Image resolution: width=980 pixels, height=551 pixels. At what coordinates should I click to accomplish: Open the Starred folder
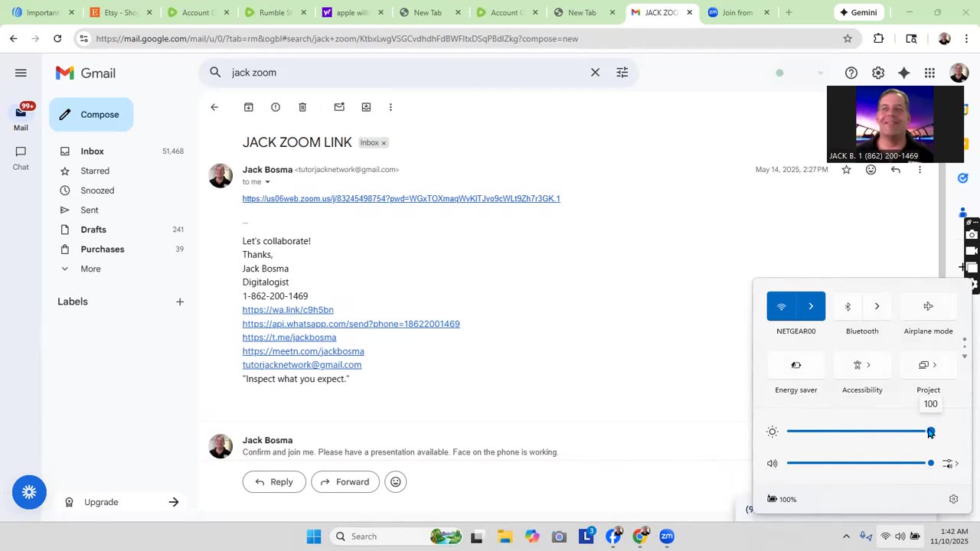tap(95, 171)
